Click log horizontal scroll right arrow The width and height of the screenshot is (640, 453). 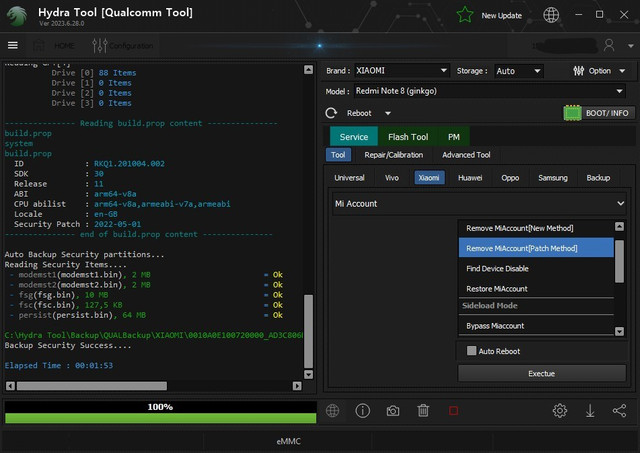point(297,386)
